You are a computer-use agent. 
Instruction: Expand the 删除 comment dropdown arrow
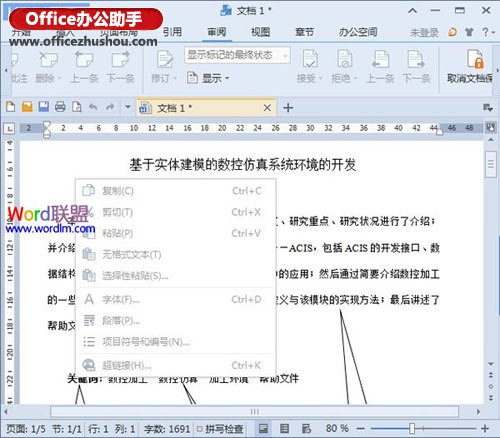coord(59,79)
